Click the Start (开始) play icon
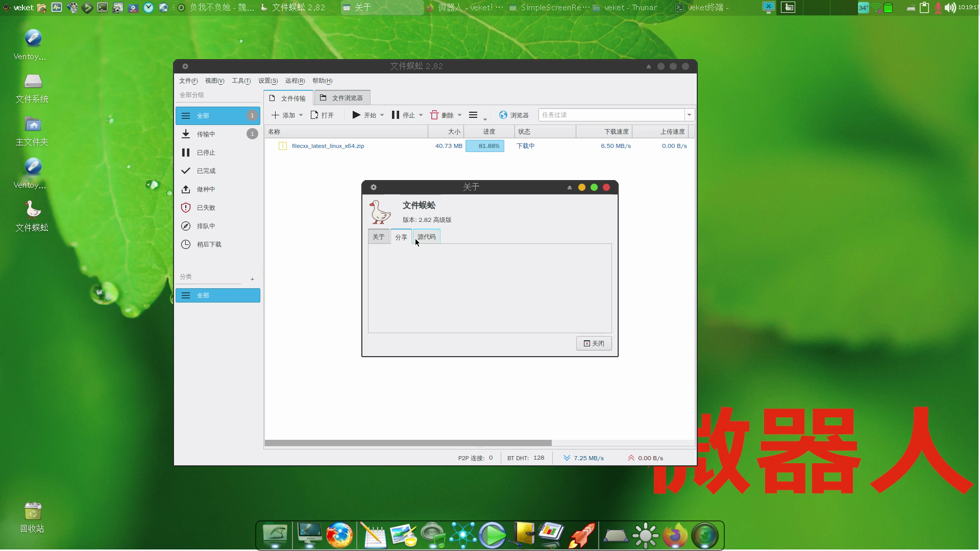 pos(357,115)
